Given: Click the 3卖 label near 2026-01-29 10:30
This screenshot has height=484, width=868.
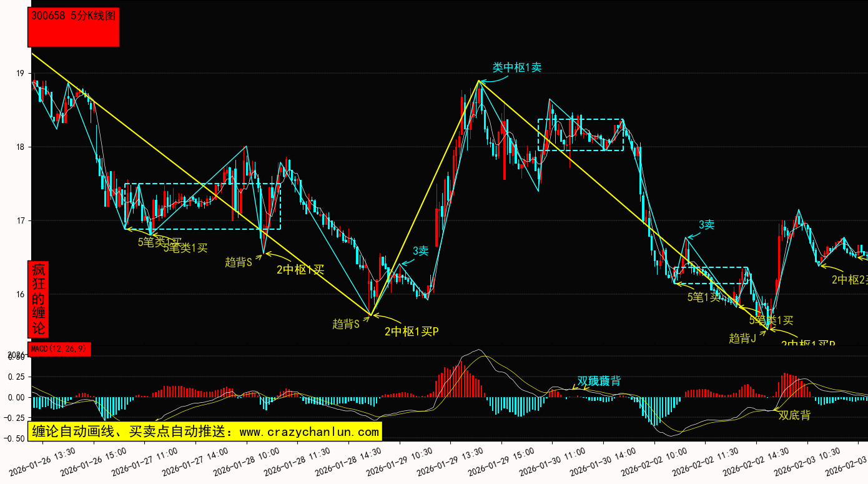Looking at the screenshot, I should point(420,251).
